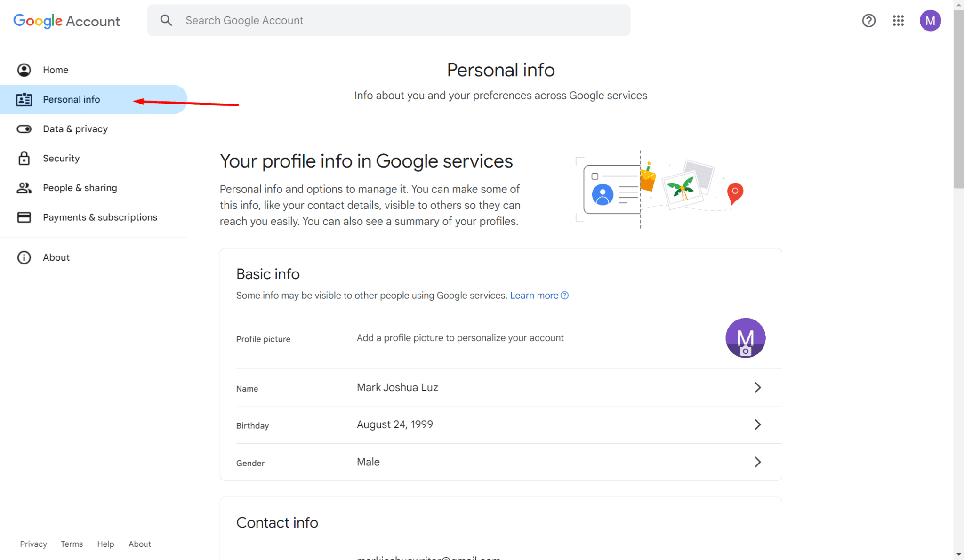Click the About info icon
The width and height of the screenshot is (964, 560).
(x=24, y=256)
